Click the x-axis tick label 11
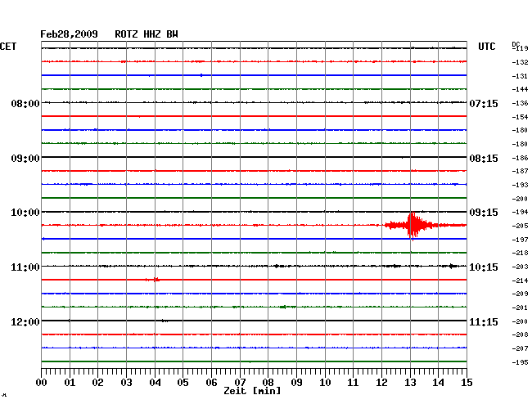This screenshot has height=404, width=532. 353,383
